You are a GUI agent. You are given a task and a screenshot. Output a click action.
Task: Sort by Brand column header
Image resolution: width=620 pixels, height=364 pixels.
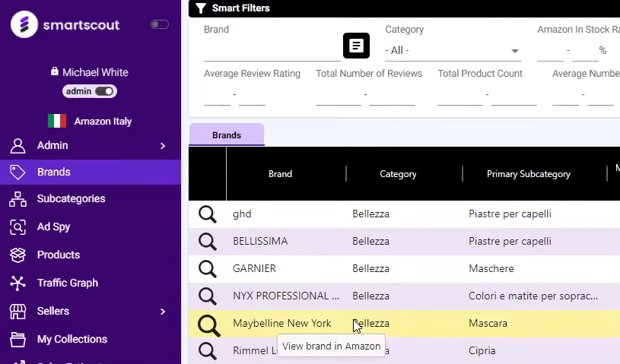(281, 174)
